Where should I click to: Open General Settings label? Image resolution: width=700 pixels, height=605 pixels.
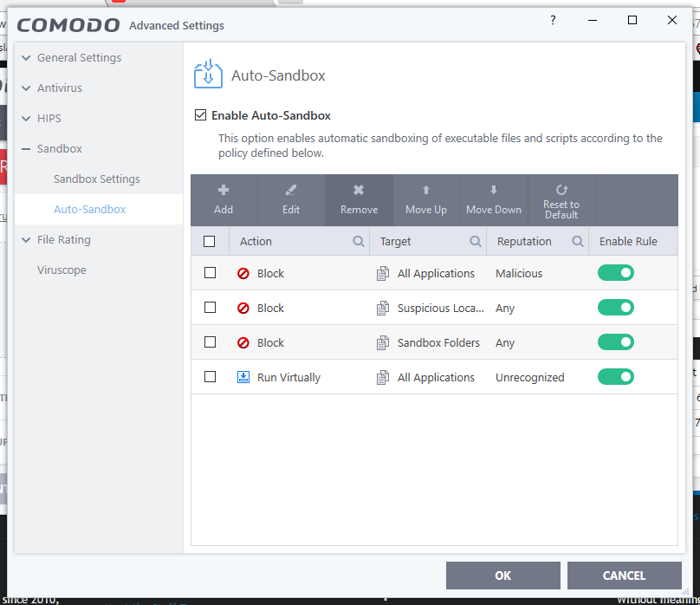pyautogui.click(x=79, y=58)
